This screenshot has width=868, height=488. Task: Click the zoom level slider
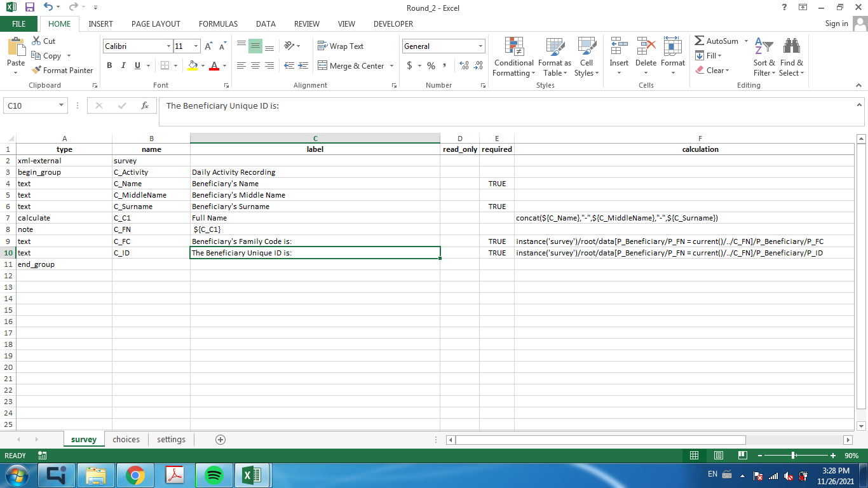(794, 456)
